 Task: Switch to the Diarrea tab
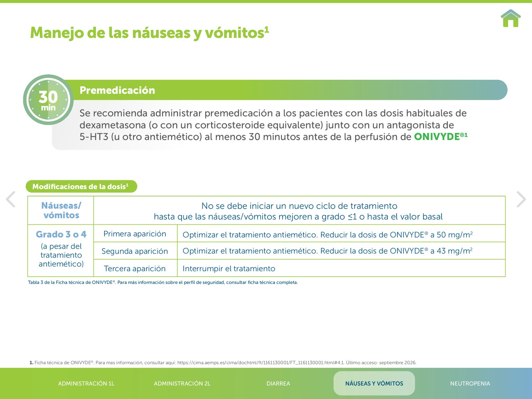[278, 383]
